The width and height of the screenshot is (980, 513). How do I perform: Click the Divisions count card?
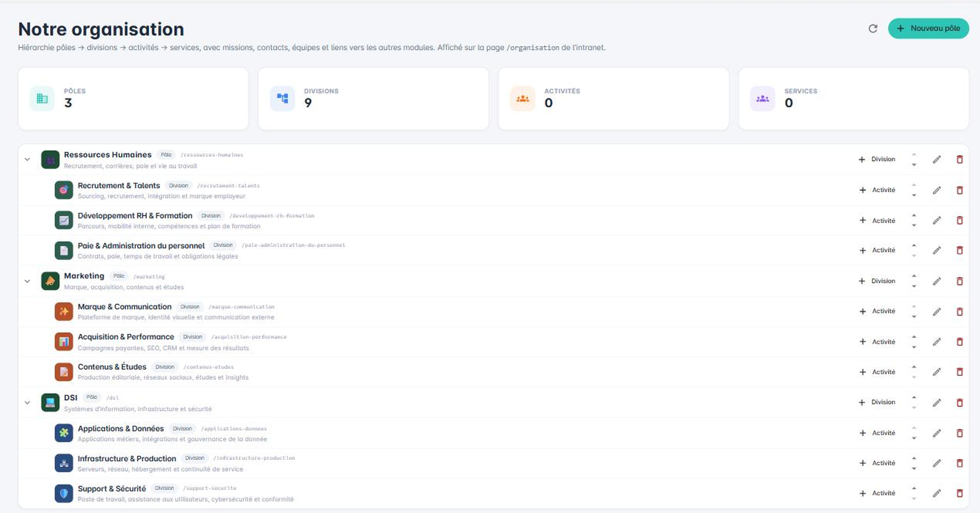click(x=374, y=99)
